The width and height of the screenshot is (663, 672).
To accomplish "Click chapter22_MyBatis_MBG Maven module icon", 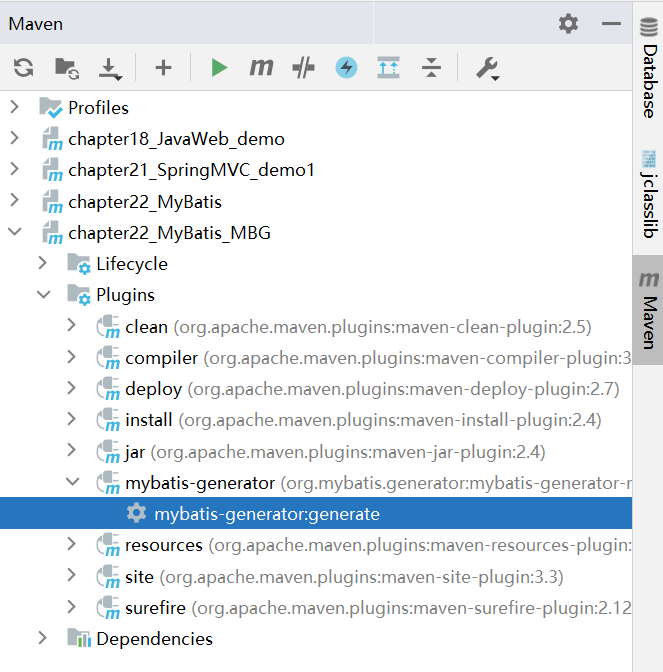I will pyautogui.click(x=52, y=233).
